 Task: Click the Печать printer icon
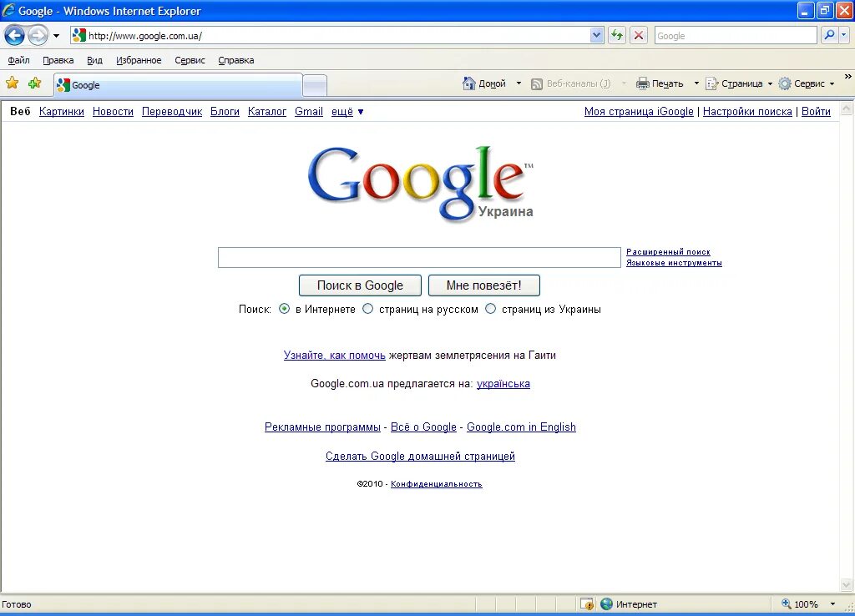643,83
